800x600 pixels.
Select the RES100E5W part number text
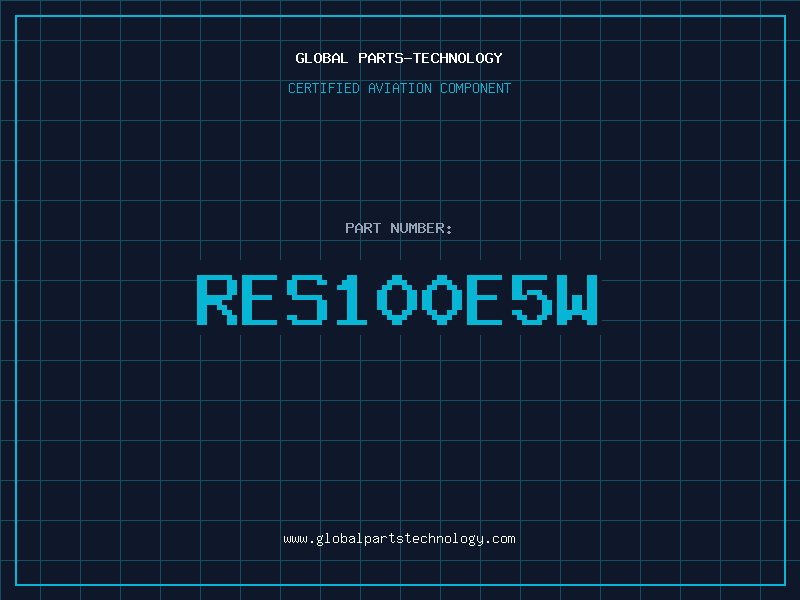pyautogui.click(x=399, y=299)
